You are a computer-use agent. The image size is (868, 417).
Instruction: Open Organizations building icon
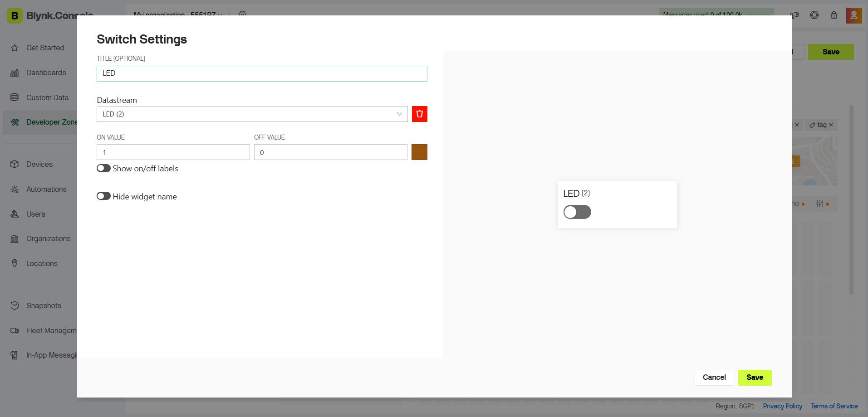(x=15, y=238)
